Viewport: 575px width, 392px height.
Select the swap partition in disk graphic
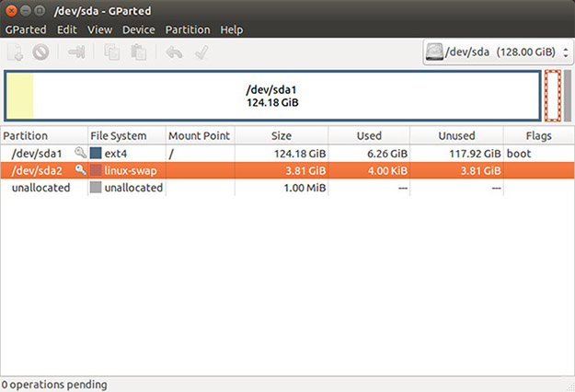click(x=552, y=96)
